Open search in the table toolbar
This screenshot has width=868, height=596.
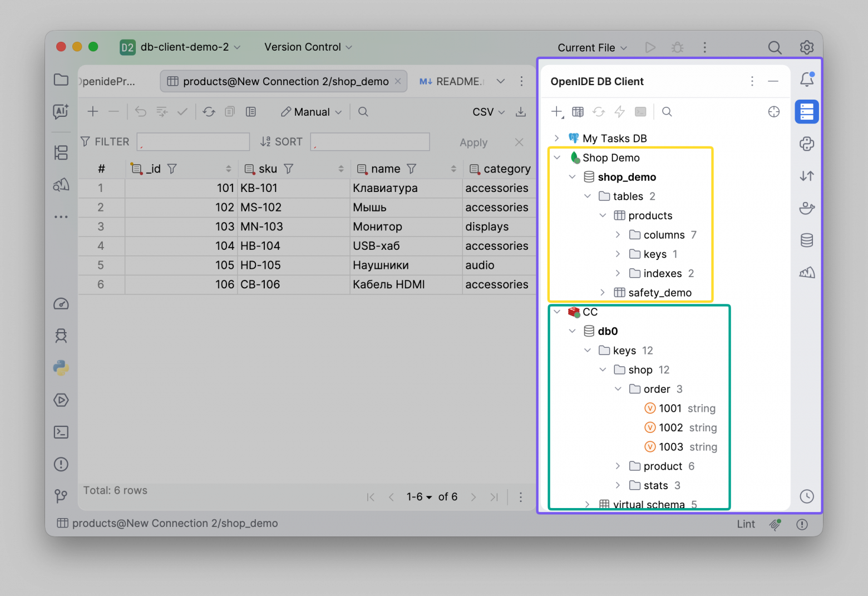click(x=363, y=112)
